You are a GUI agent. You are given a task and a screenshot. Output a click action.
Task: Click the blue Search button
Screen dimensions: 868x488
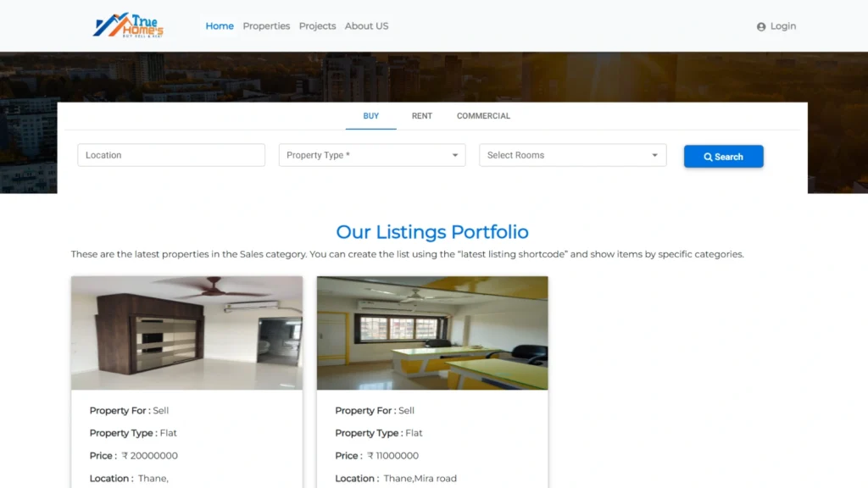[x=724, y=157]
